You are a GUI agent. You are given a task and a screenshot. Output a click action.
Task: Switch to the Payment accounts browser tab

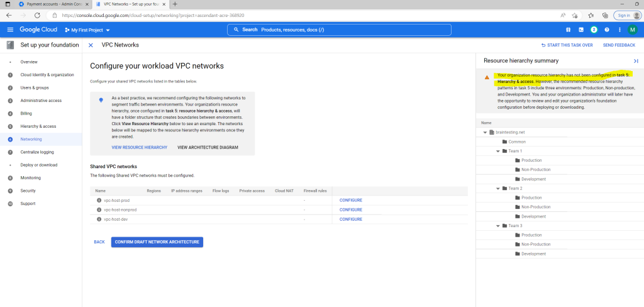(53, 4)
